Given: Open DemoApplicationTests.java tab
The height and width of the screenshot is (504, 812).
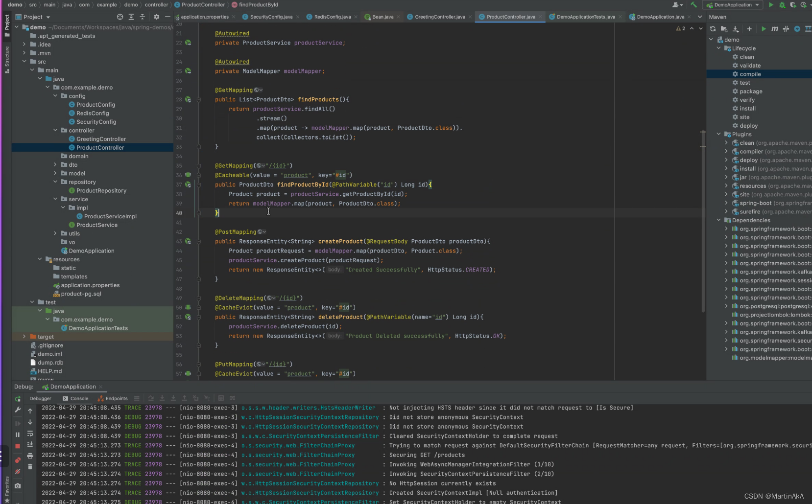Looking at the screenshot, I should [585, 17].
